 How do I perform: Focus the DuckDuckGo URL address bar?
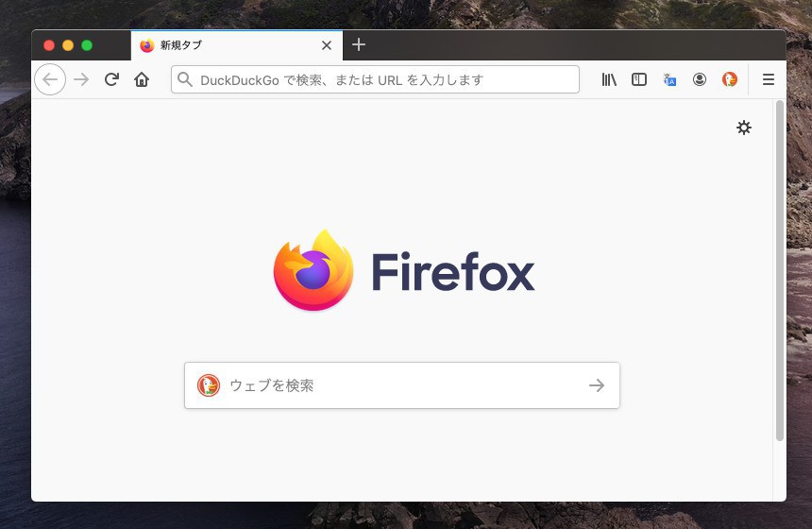[375, 79]
